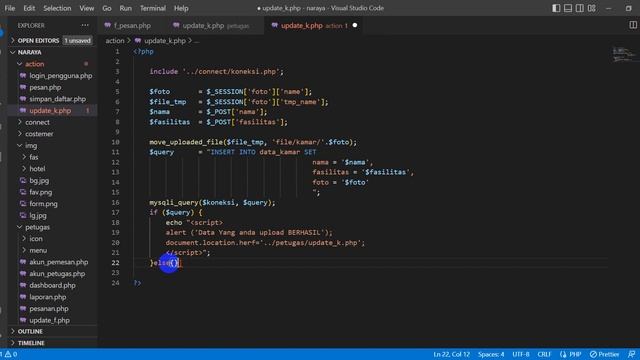Click 1 unsaved badge in Open Editors

77,40
